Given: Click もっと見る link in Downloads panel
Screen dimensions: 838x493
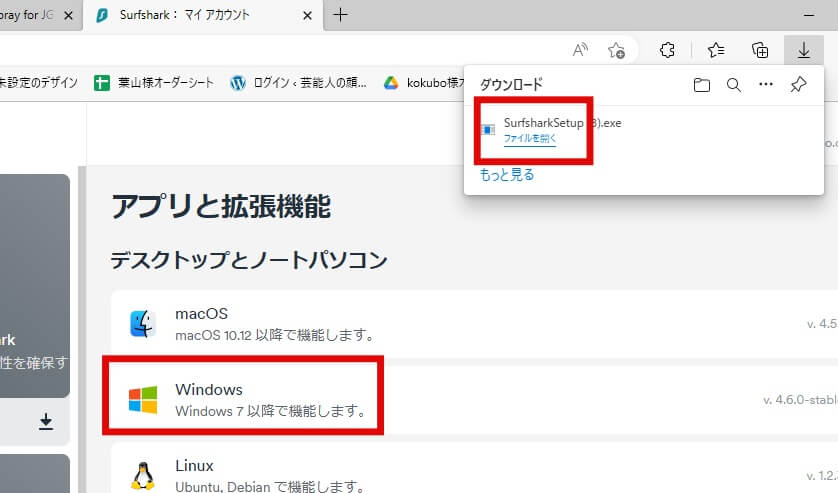Looking at the screenshot, I should click(507, 174).
